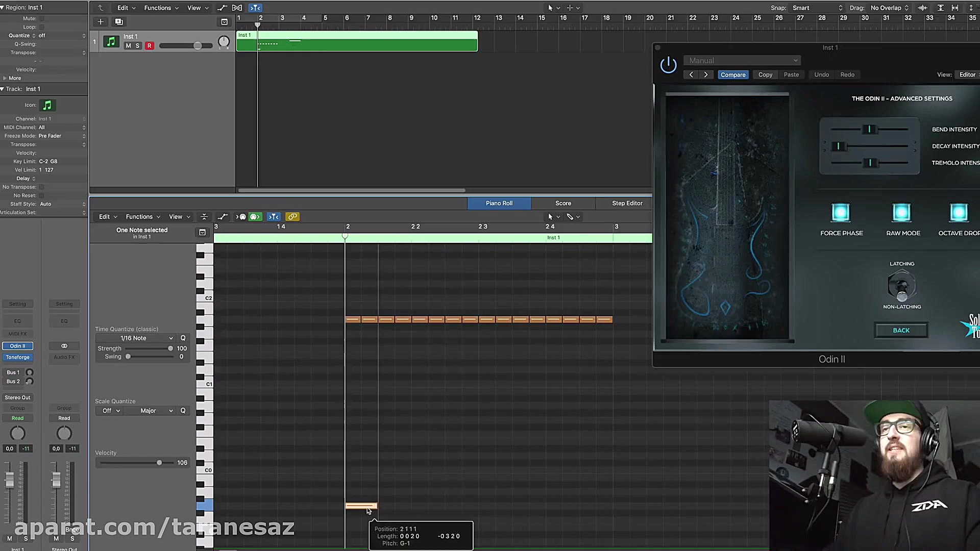Expand the Drag: No Overlap dropdown
This screenshot has width=980, height=551.
click(888, 8)
